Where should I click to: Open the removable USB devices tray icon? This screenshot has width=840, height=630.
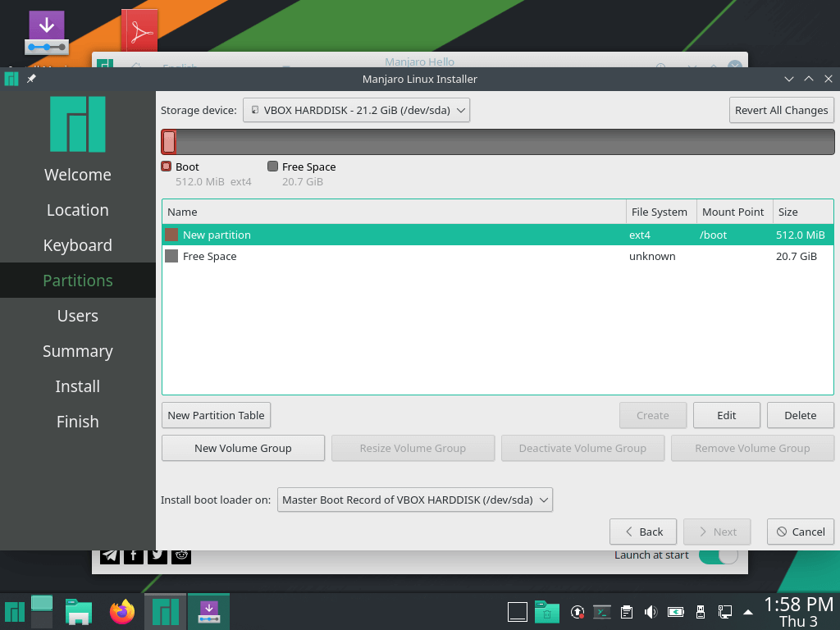click(700, 612)
